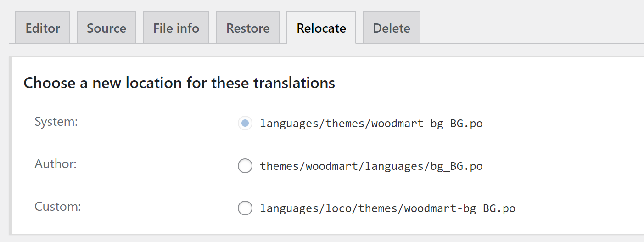Viewport: 644px width, 242px height.
Task: Open the Editor tab
Action: coord(43,28)
